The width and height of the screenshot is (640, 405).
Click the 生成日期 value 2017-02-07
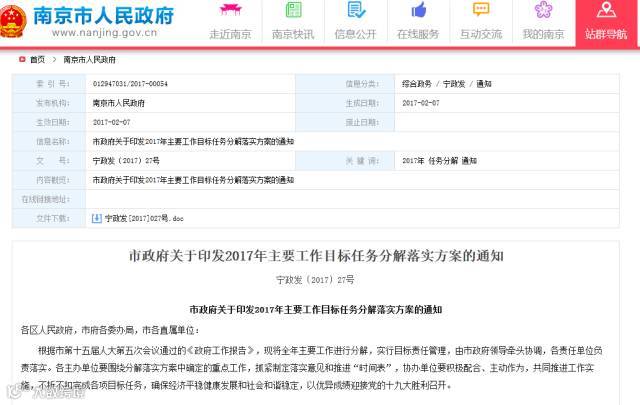click(x=421, y=103)
